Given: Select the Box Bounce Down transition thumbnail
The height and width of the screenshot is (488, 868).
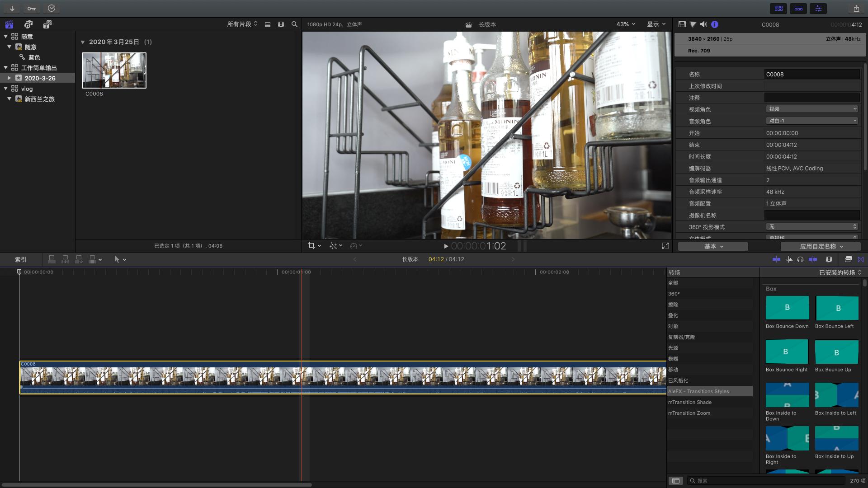Looking at the screenshot, I should pos(787,308).
